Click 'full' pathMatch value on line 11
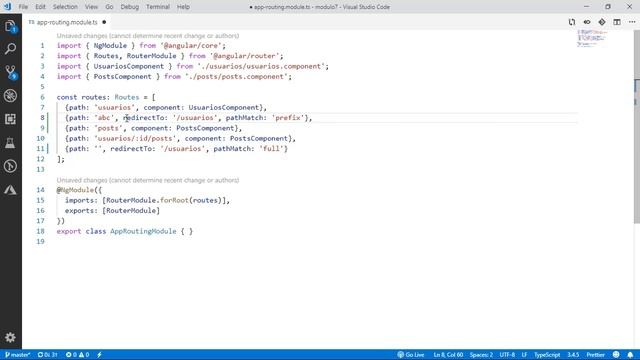This screenshot has height=360, width=640. 271,149
